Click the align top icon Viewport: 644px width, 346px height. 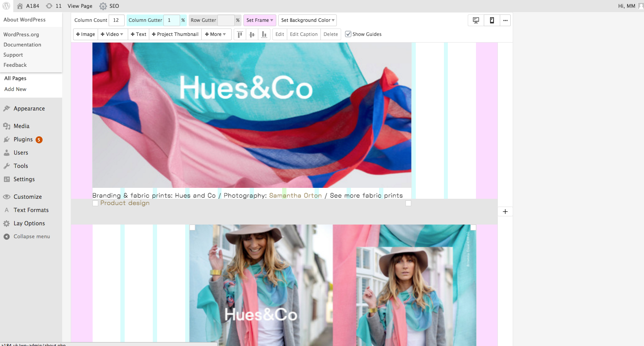click(240, 34)
